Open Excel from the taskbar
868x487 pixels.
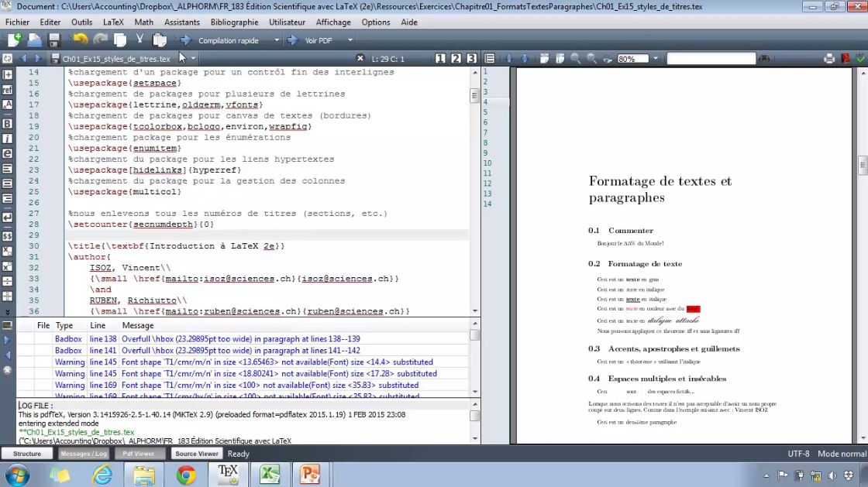tap(270, 475)
